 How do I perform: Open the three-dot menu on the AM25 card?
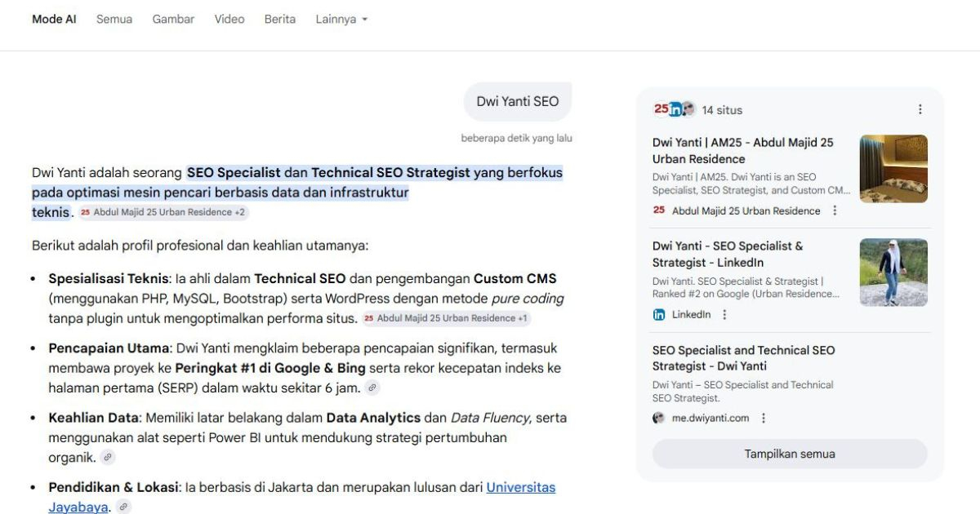(835, 210)
